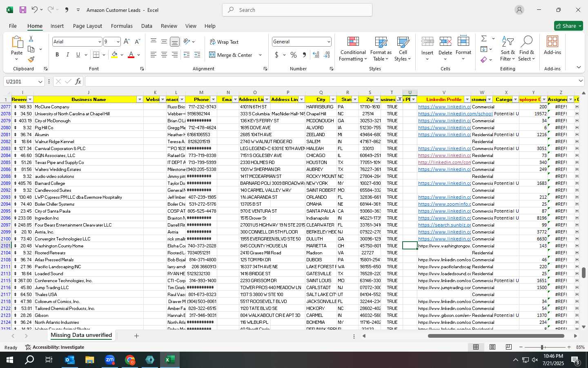Image resolution: width=588 pixels, height=368 pixels.
Task: Toggle Underline formatting
Action: pos(78,55)
